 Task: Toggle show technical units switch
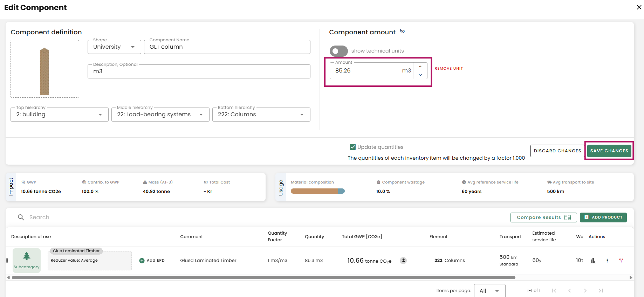(x=338, y=51)
